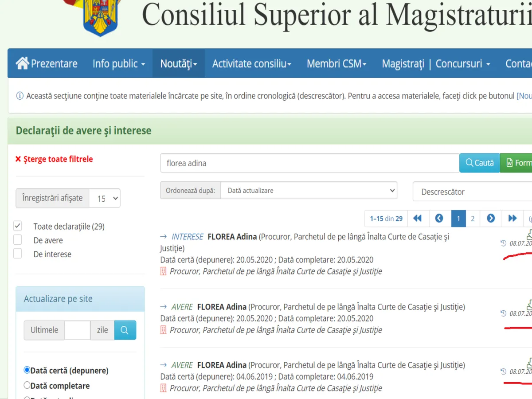Select 'Dată completare' radio button
This screenshot has width=532, height=399.
[x=27, y=385]
